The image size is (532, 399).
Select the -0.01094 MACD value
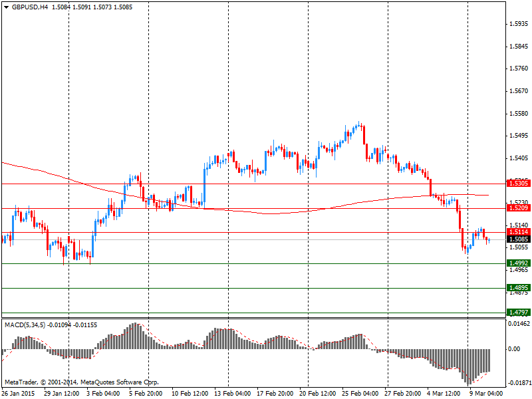click(60, 325)
